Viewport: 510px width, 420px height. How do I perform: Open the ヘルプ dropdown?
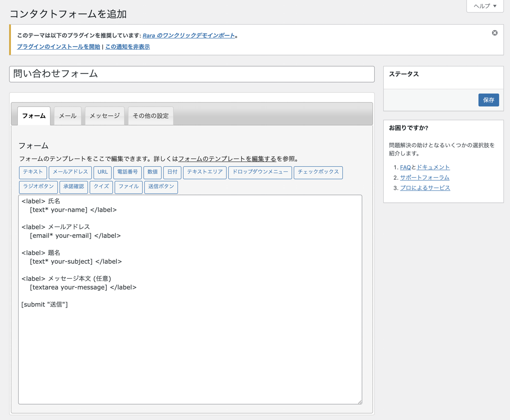485,6
